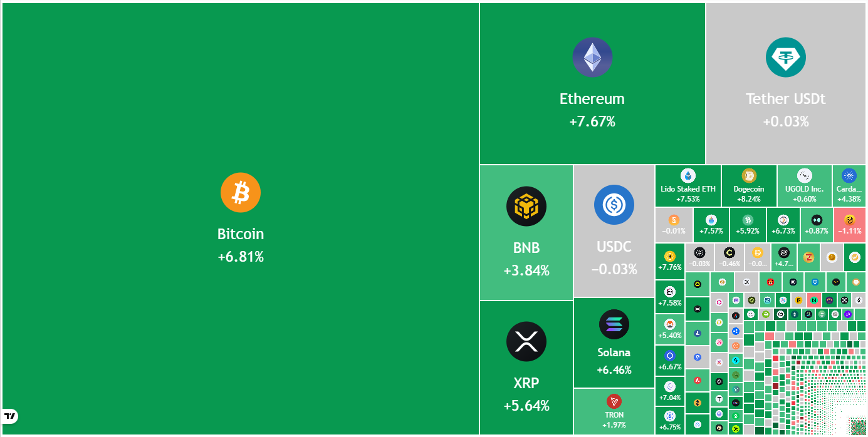
Task: Click the Lido Staked ETH logo
Action: [x=688, y=176]
